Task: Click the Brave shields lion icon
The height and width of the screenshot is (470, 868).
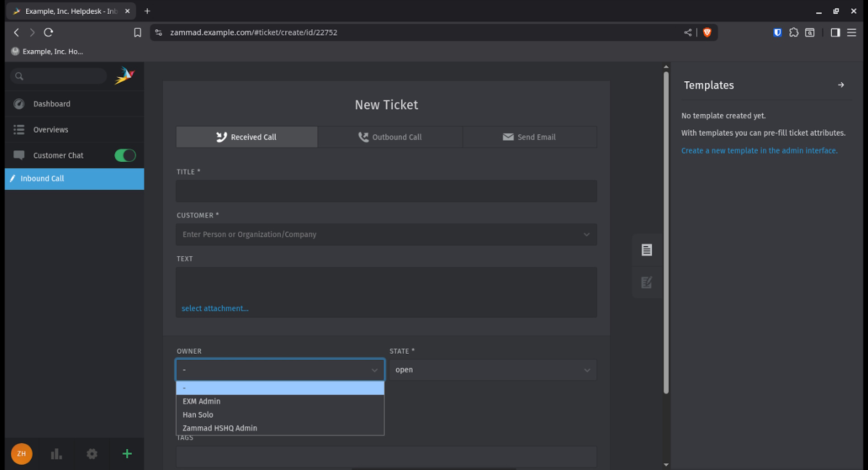Action: pos(707,33)
